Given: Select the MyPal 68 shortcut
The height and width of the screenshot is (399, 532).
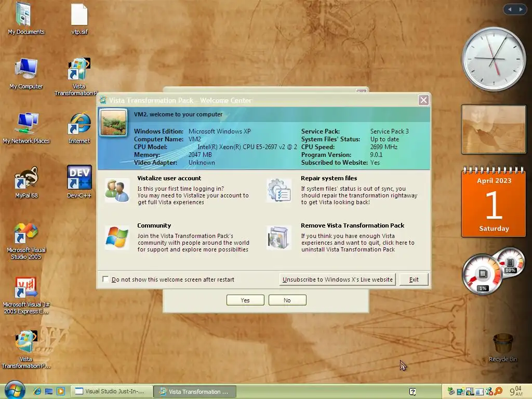Looking at the screenshot, I should (26, 178).
